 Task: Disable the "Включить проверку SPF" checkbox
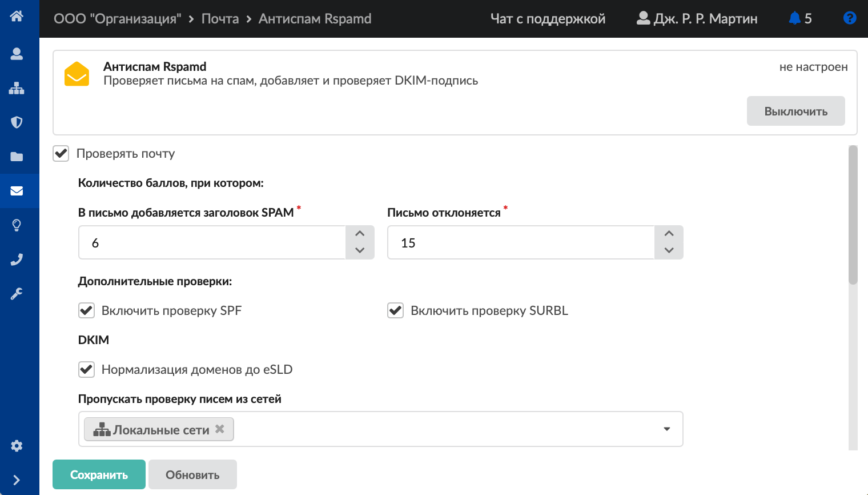click(x=86, y=310)
